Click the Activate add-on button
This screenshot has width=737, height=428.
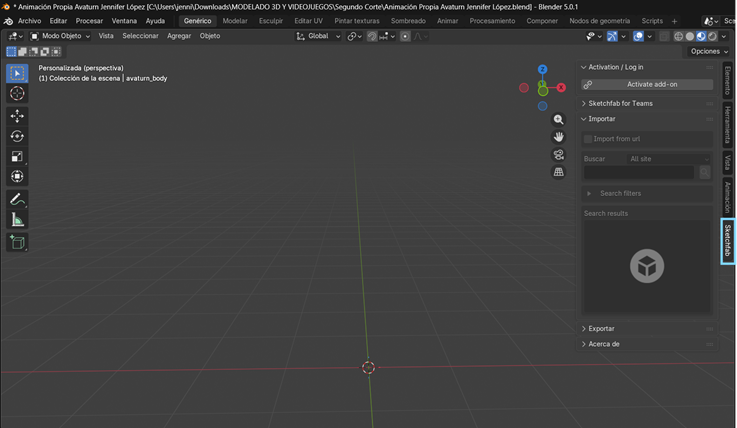pos(647,85)
